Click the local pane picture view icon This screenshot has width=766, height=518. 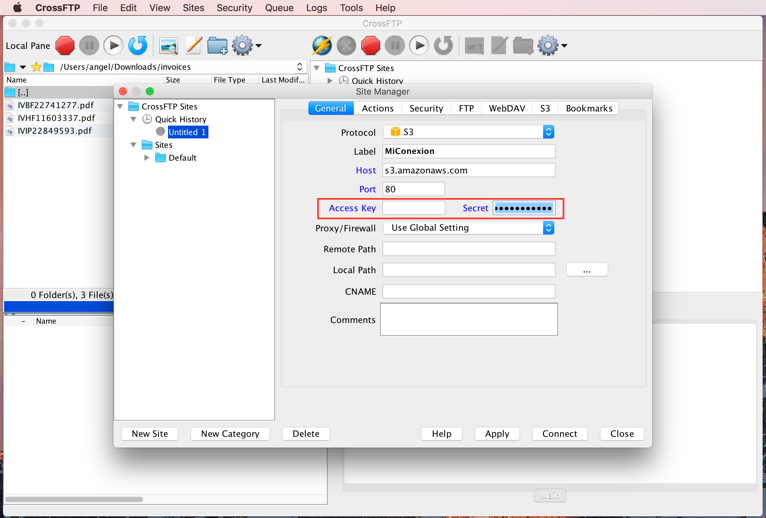coord(169,45)
